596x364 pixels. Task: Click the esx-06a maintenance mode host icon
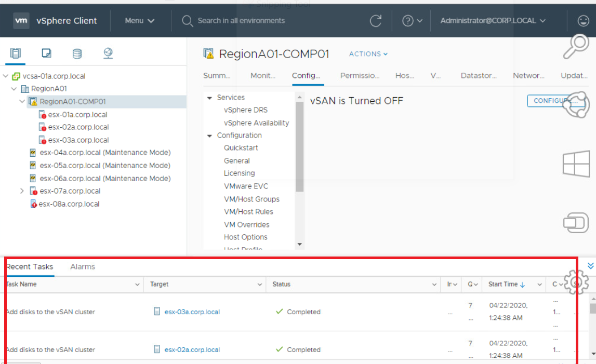pos(33,179)
